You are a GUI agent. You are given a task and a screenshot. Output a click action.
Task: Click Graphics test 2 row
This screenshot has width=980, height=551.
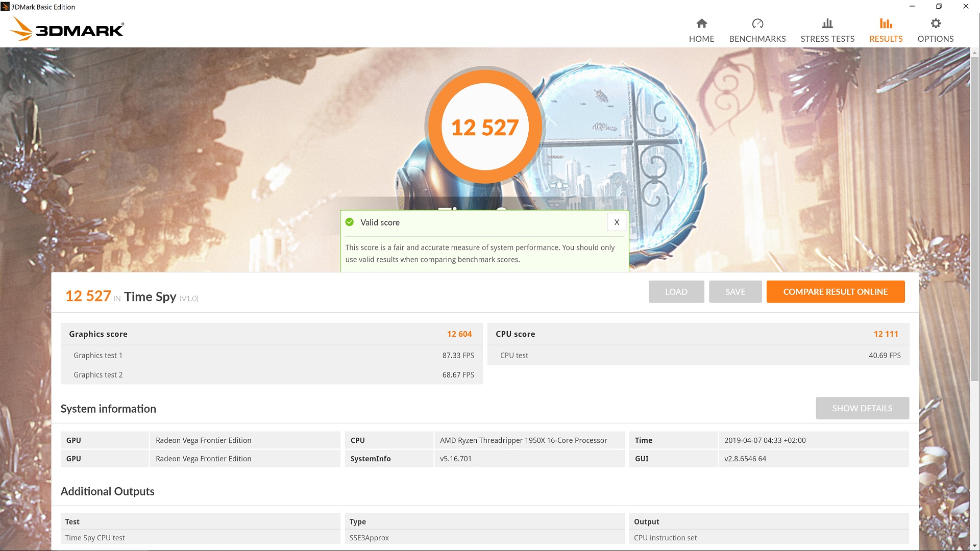[272, 374]
